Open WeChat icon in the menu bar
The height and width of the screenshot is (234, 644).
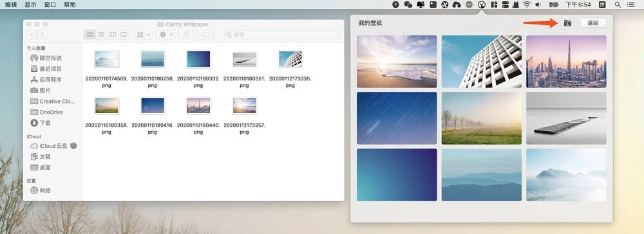coord(408,4)
